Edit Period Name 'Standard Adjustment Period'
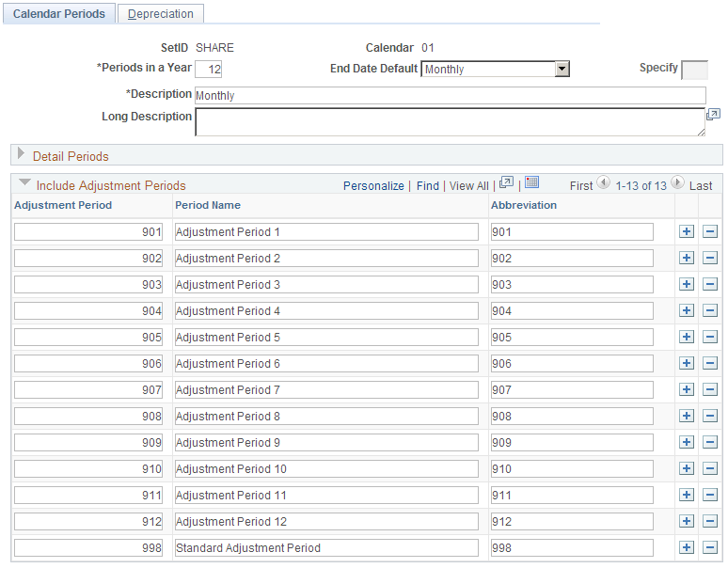 tap(326, 547)
